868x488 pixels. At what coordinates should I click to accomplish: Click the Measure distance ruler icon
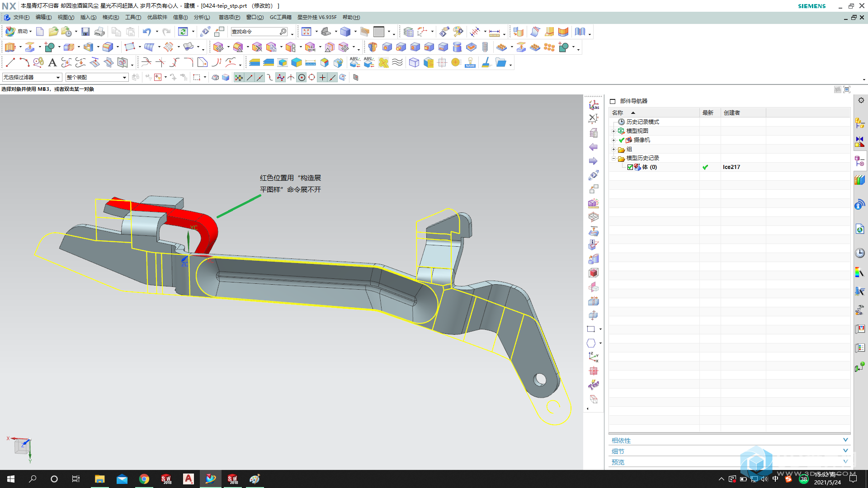(x=494, y=32)
